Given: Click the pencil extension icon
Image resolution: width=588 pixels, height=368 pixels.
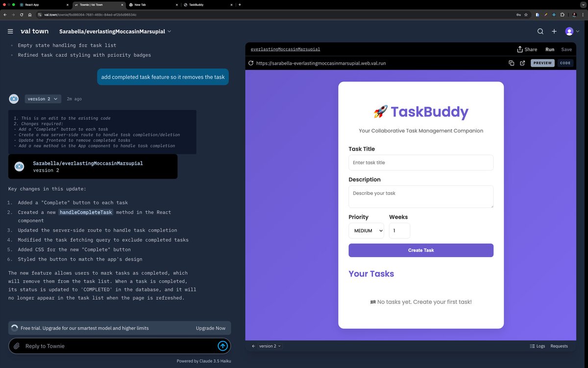Looking at the screenshot, I should click(546, 15).
